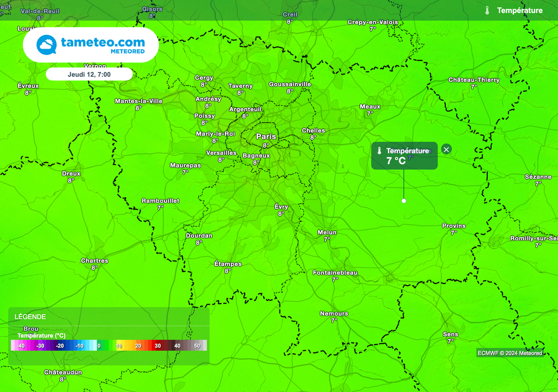This screenshot has height=392, width=558.
Task: Select the Paris city label on the map
Action: 266,136
